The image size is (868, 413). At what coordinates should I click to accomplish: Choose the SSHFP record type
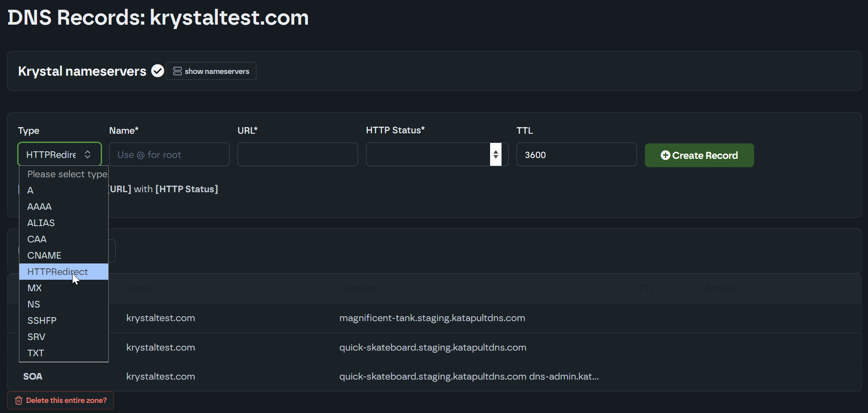(42, 321)
